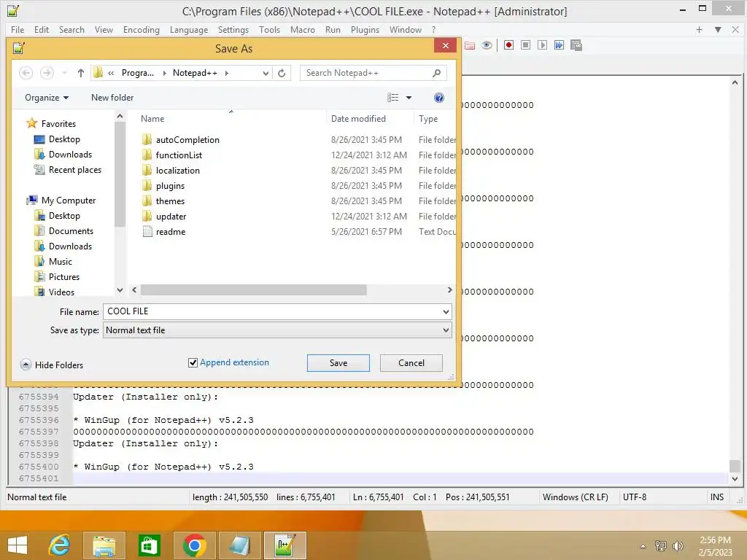
Task: Click the Cancel button
Action: click(x=411, y=363)
